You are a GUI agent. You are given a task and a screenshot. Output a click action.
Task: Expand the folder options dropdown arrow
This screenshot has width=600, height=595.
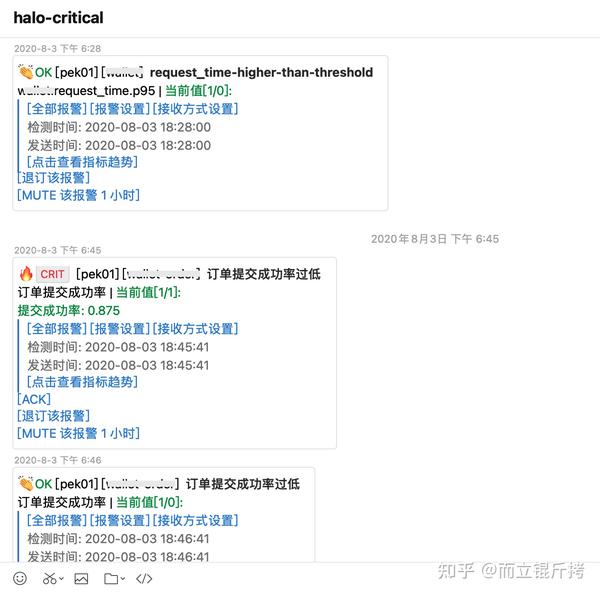(123, 579)
